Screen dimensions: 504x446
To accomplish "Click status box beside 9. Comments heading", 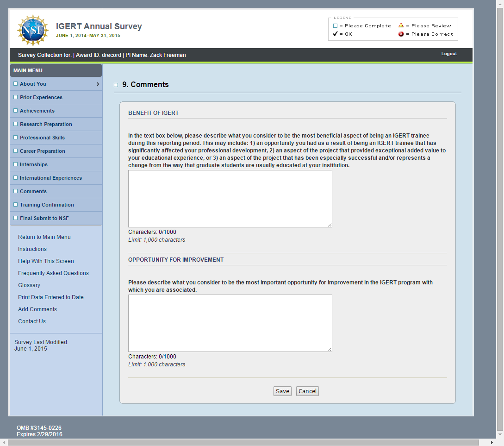I will [x=116, y=85].
